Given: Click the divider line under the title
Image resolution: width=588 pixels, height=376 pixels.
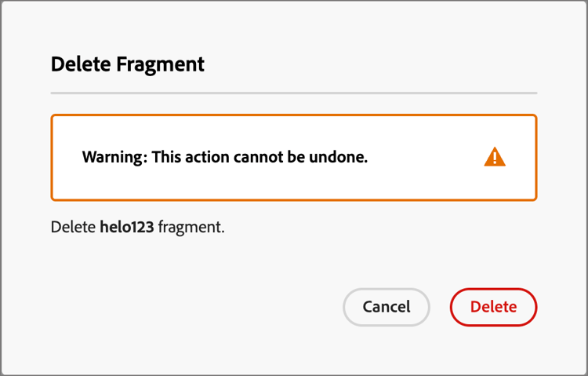Looking at the screenshot, I should (293, 93).
